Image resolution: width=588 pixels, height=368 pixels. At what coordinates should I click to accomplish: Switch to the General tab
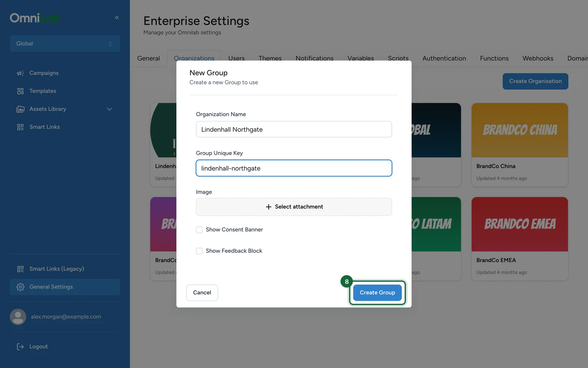(x=148, y=59)
